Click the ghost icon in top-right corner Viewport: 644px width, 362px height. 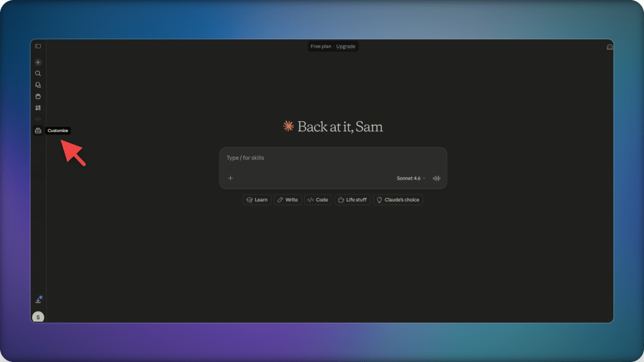pos(609,47)
